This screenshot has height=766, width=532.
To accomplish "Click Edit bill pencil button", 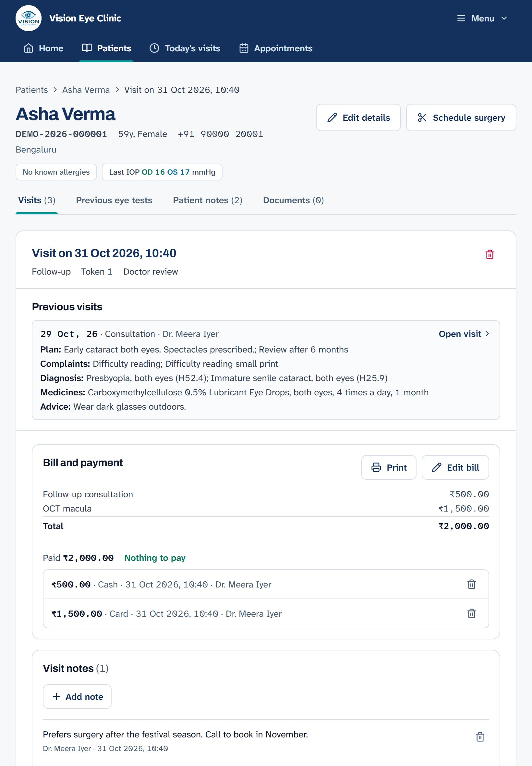I will click(455, 467).
